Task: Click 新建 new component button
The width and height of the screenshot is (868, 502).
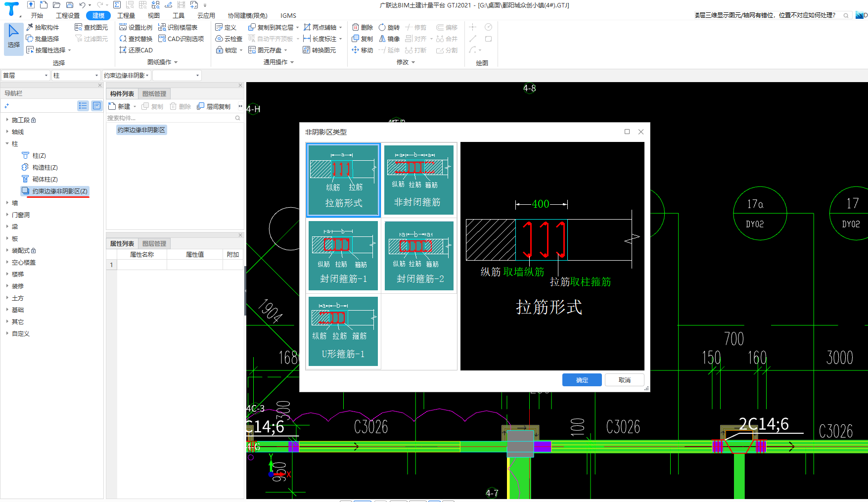Action: pyautogui.click(x=120, y=106)
